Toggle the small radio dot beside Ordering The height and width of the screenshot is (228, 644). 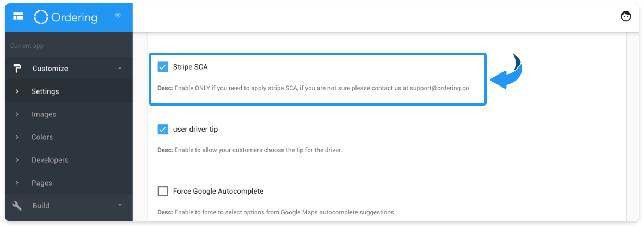click(x=118, y=15)
